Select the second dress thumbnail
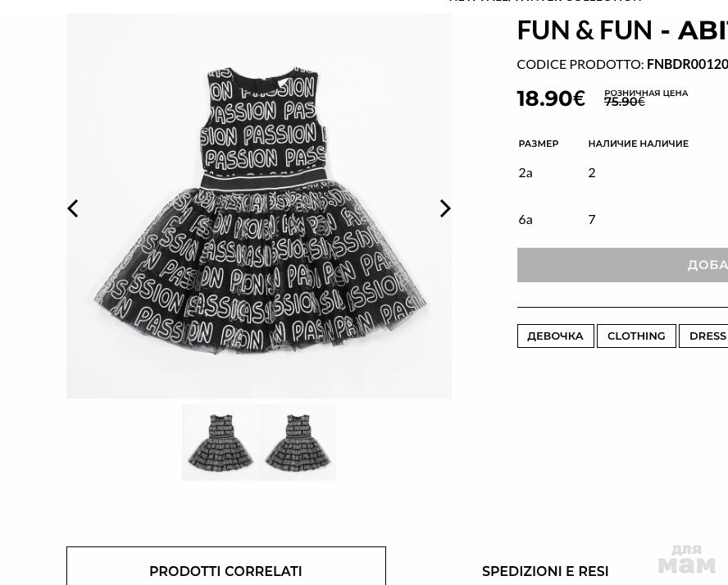 [x=298, y=442]
